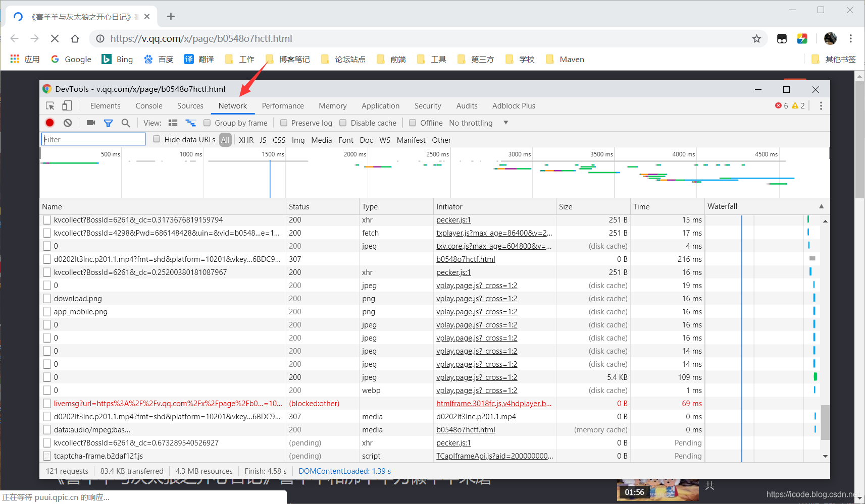This screenshot has height=504, width=865.
Task: Check the box for data:audio/mpeg row
Action: click(x=47, y=430)
